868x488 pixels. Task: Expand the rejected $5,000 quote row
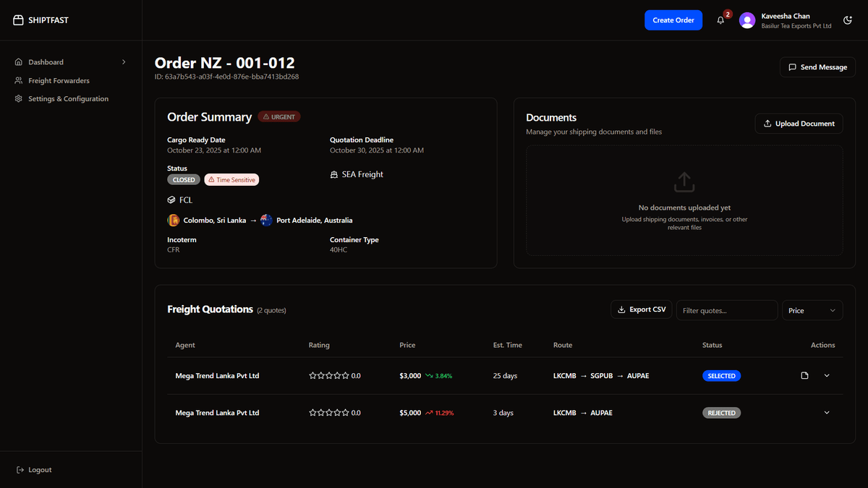click(x=826, y=412)
